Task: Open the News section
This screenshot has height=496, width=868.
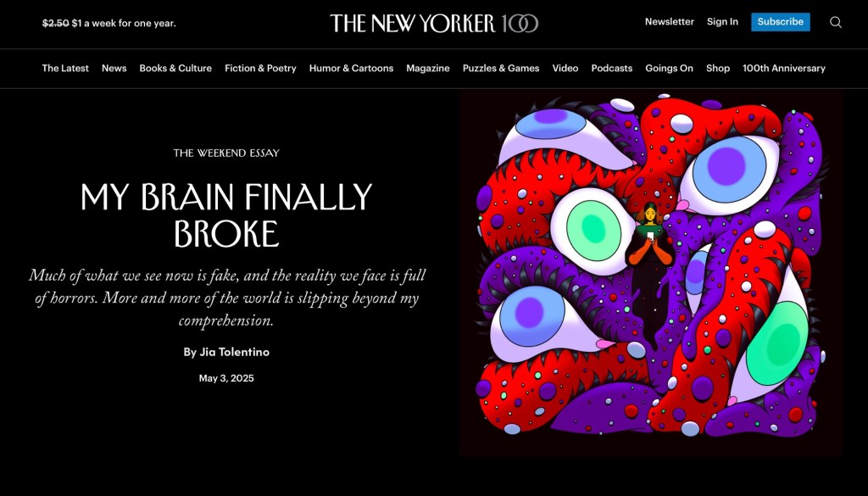Action: (114, 68)
